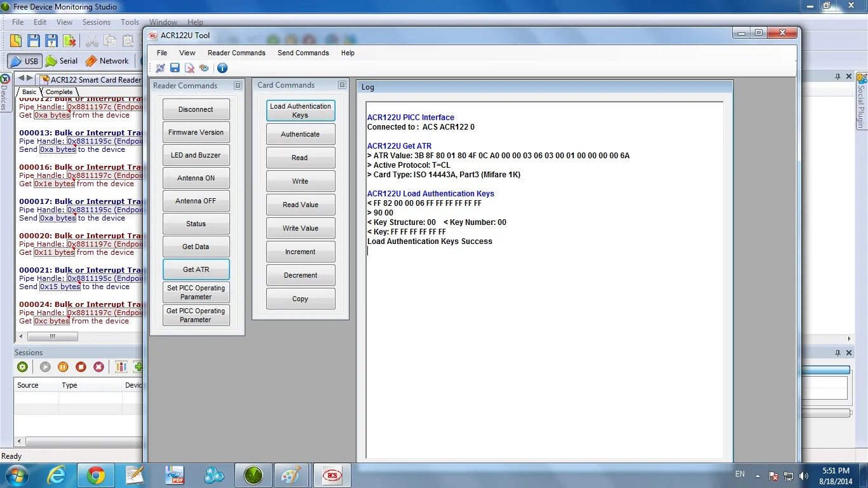Open Sessions menu in Monitoring Studio
868x488 pixels.
(x=96, y=22)
